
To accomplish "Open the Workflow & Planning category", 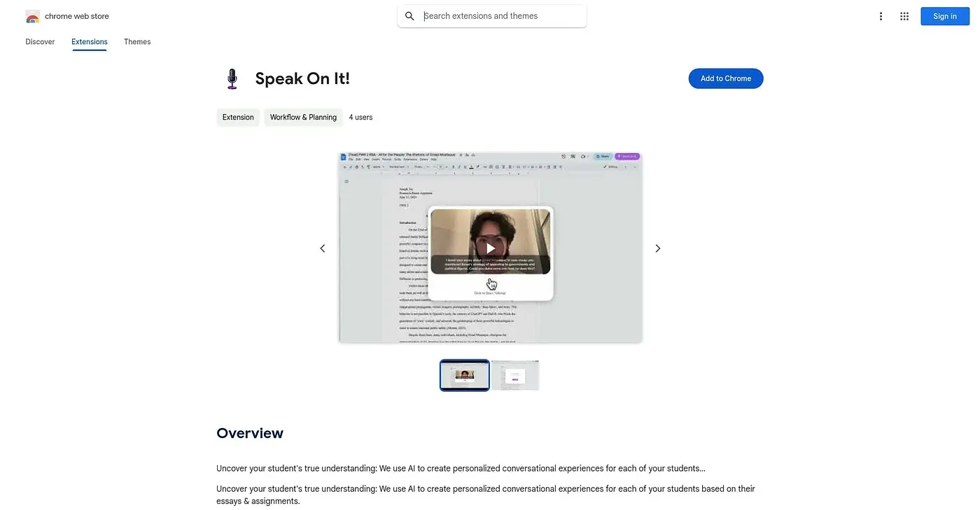I will [303, 118].
